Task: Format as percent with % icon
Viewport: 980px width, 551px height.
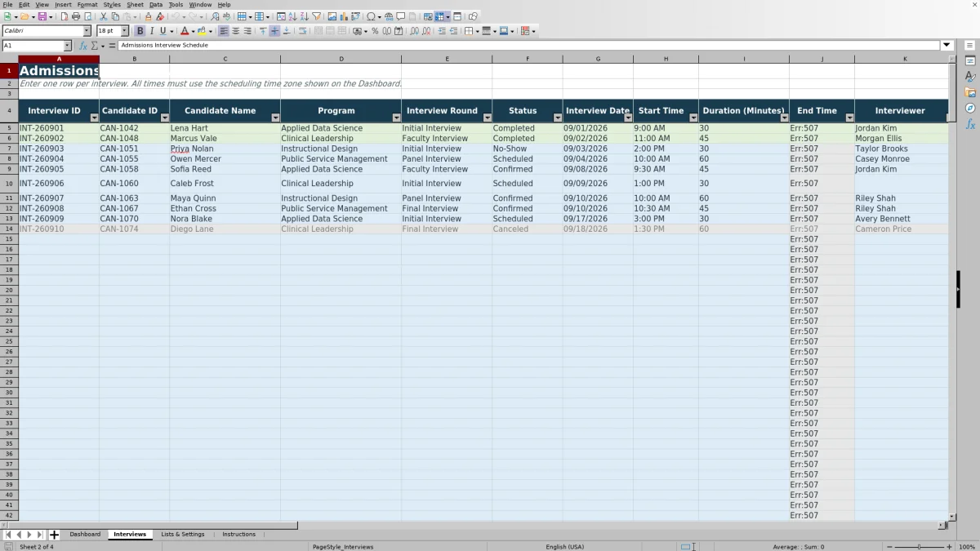Action: (x=375, y=31)
